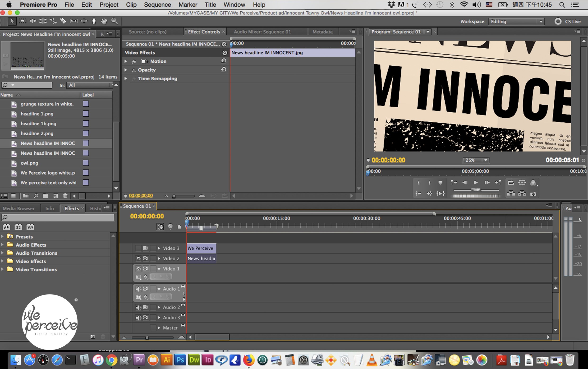Export frame with camera icon
Image resolution: width=588 pixels, height=369 pixels.
tap(533, 194)
